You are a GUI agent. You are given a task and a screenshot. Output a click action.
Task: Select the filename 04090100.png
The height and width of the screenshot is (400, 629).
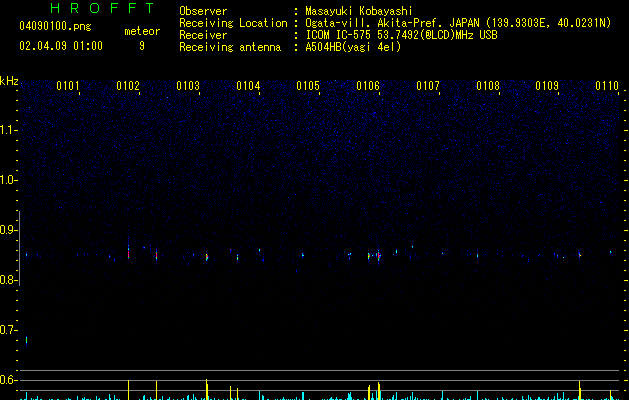pos(55,26)
